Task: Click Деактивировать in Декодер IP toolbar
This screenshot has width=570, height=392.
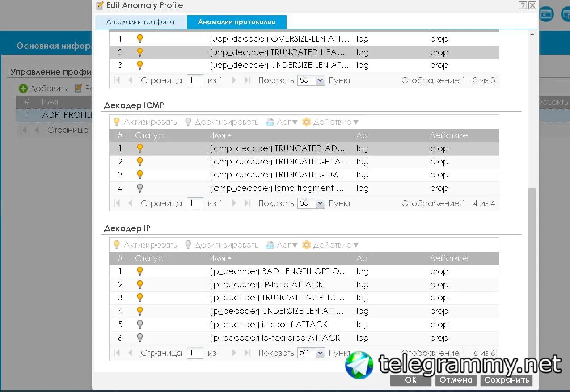Action: 221,245
